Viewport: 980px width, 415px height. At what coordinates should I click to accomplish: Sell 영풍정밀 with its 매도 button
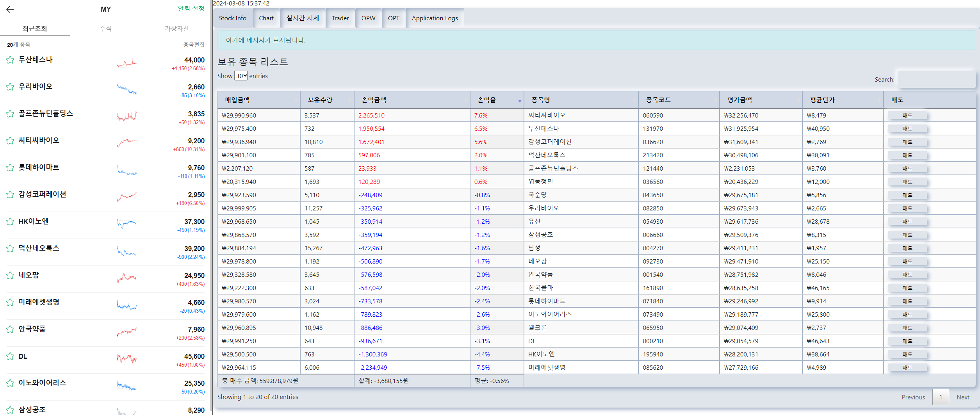[907, 182]
